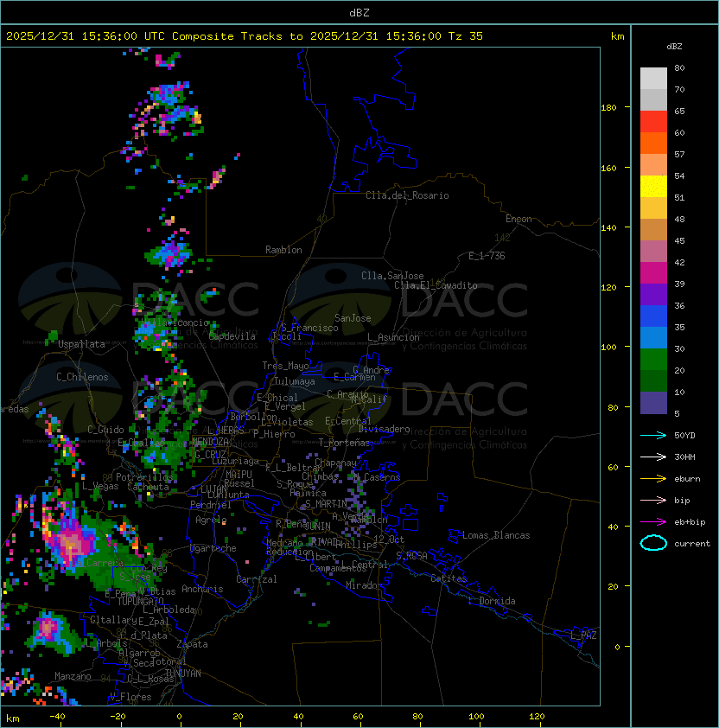Select the Anchoris map label
Image resolution: width=719 pixels, height=728 pixels.
click(x=202, y=589)
